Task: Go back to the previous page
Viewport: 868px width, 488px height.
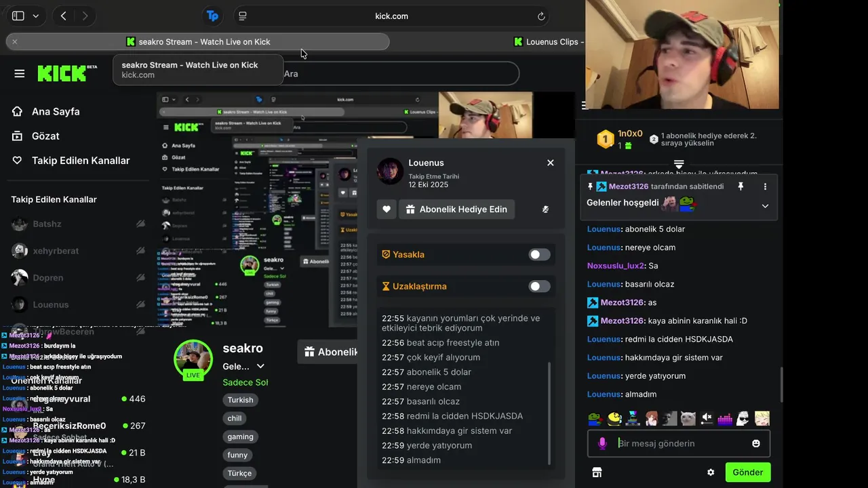Action: (63, 16)
